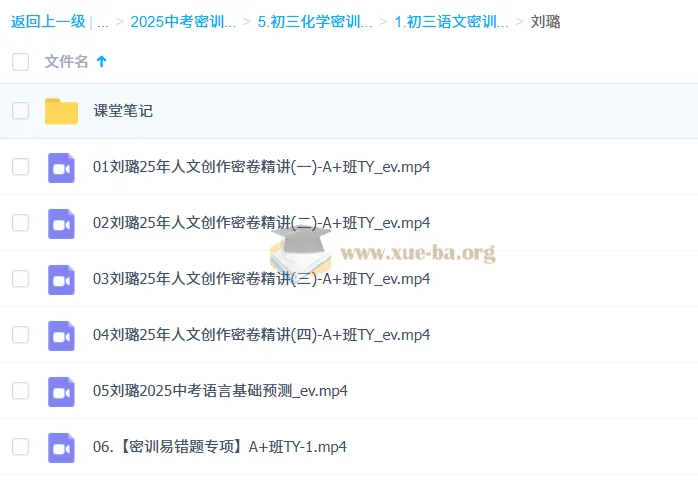
Task: Click 返回上一级 to go back
Action: click(x=48, y=21)
